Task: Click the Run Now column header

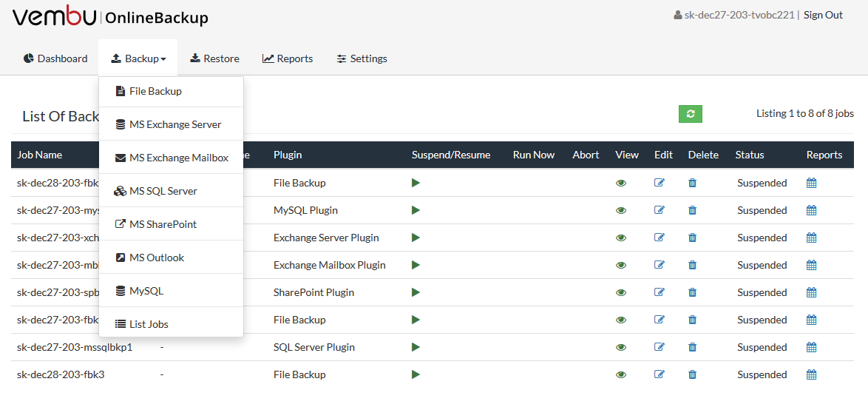Action: click(x=534, y=155)
